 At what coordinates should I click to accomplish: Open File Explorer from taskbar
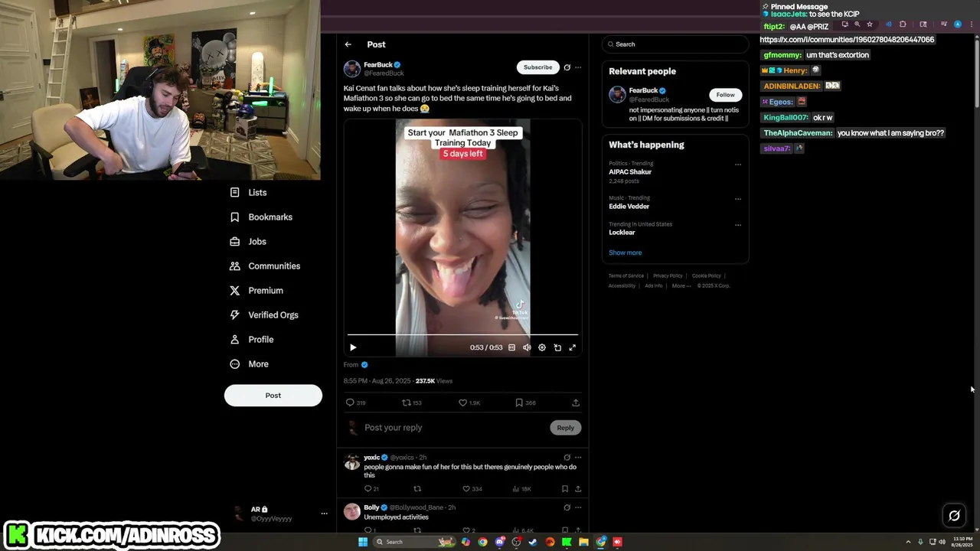583,542
